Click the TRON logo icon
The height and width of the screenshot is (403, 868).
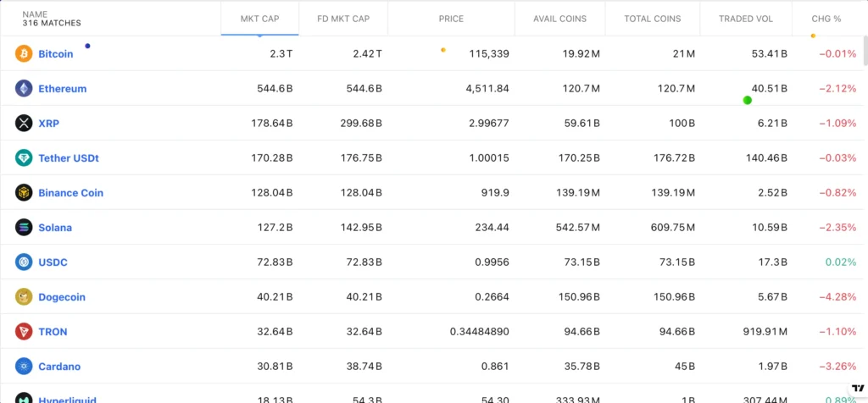coord(24,331)
